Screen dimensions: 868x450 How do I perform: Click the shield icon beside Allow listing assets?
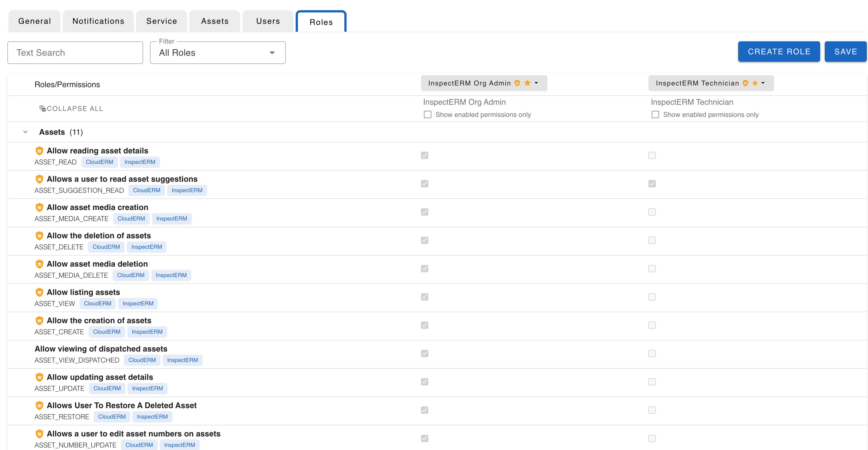coord(39,292)
